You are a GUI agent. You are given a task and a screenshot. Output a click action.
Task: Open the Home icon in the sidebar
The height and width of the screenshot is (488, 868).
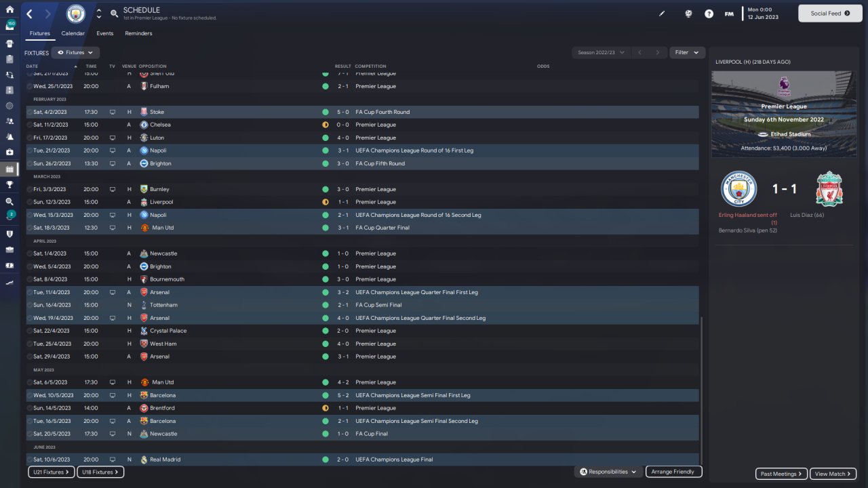[9, 9]
